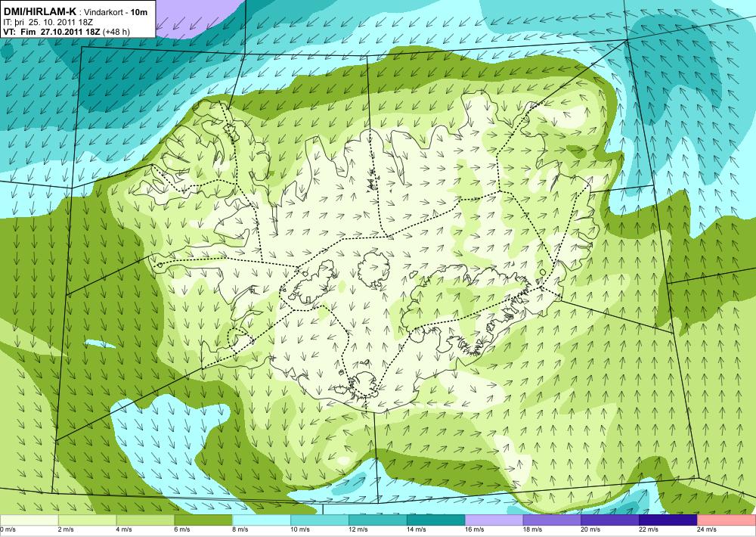Pick the dark navy 22 to 24 m/s swatch
756x537 pixels.
coord(668,520)
